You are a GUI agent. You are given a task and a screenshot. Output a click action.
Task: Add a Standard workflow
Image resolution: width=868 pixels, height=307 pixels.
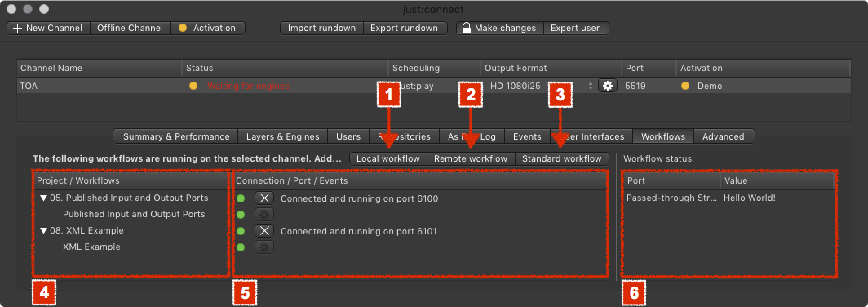[x=561, y=158]
